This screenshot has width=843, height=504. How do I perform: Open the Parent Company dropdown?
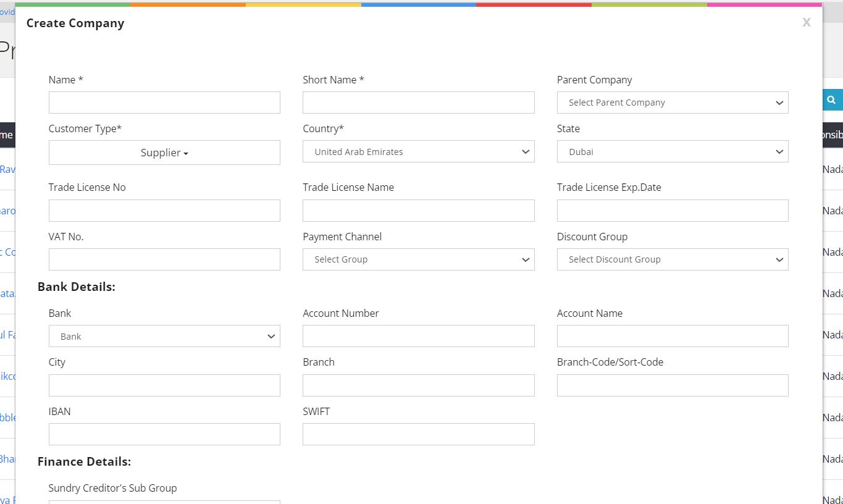tap(672, 103)
